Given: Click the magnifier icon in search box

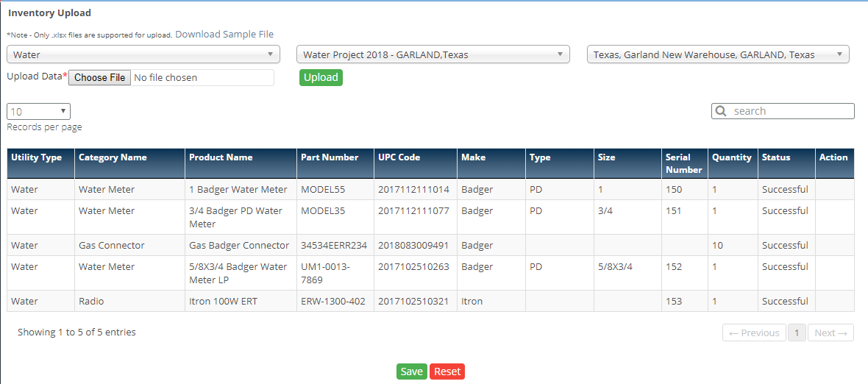Looking at the screenshot, I should [722, 111].
